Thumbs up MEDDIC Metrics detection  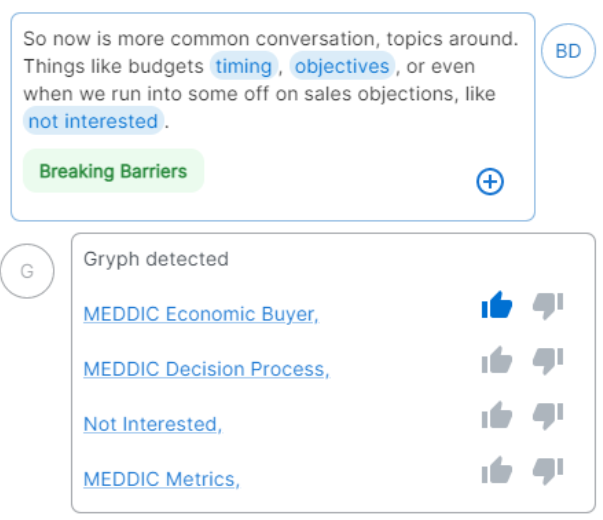[x=497, y=470]
